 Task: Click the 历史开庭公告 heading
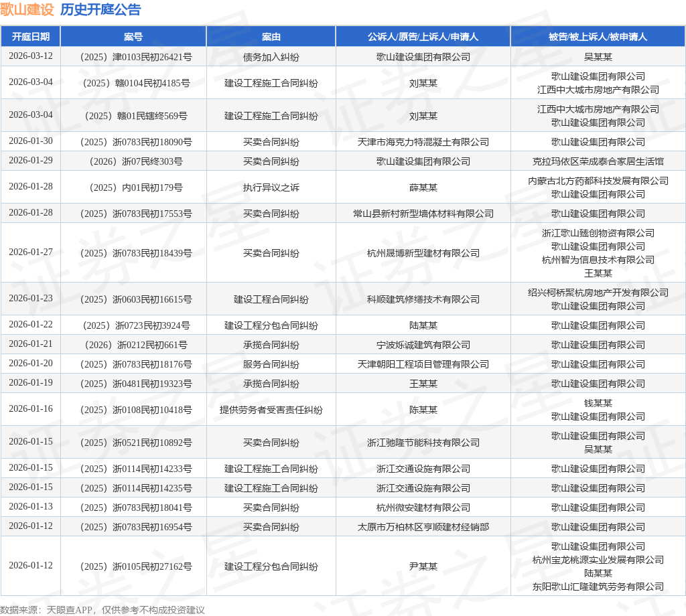100,9
